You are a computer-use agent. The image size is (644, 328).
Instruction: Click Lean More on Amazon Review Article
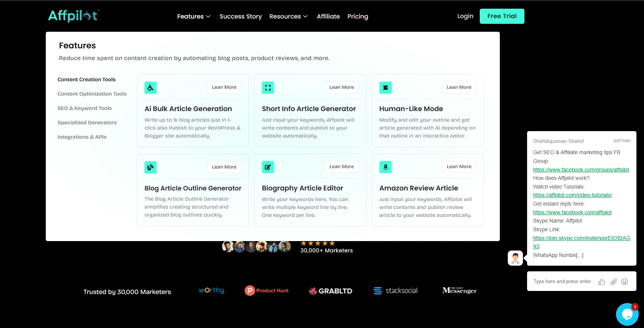click(459, 167)
